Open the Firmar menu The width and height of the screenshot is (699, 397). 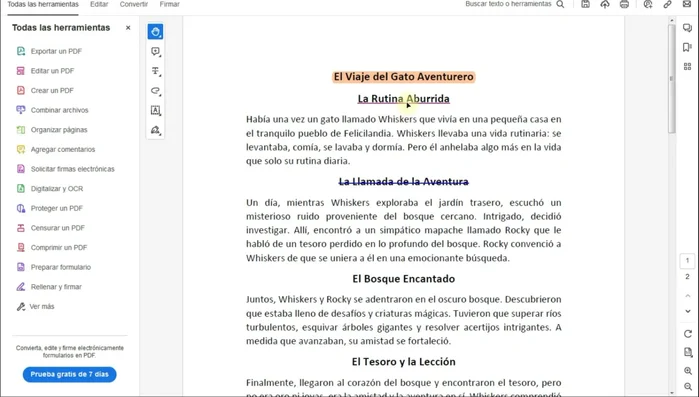tap(169, 4)
